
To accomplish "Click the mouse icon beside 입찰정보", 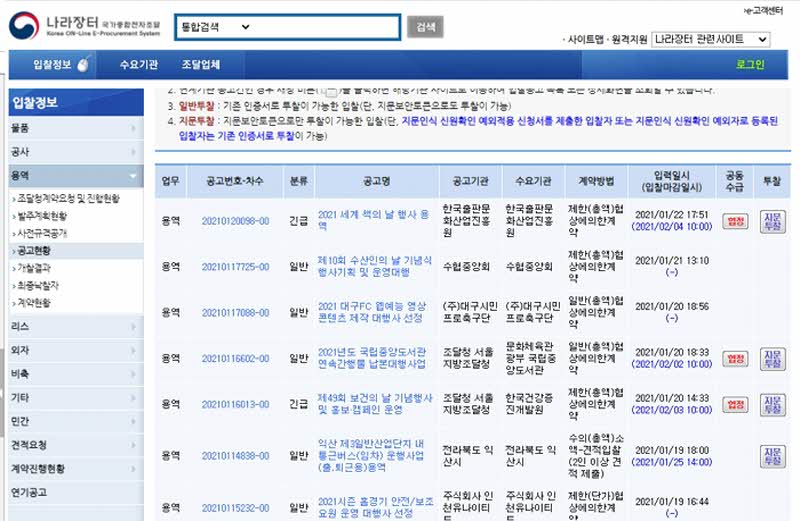I will [82, 65].
